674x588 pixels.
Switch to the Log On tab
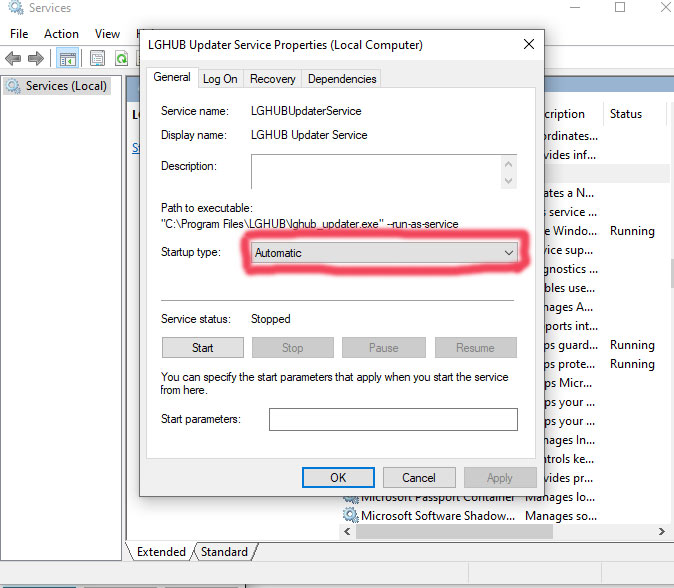pyautogui.click(x=220, y=79)
